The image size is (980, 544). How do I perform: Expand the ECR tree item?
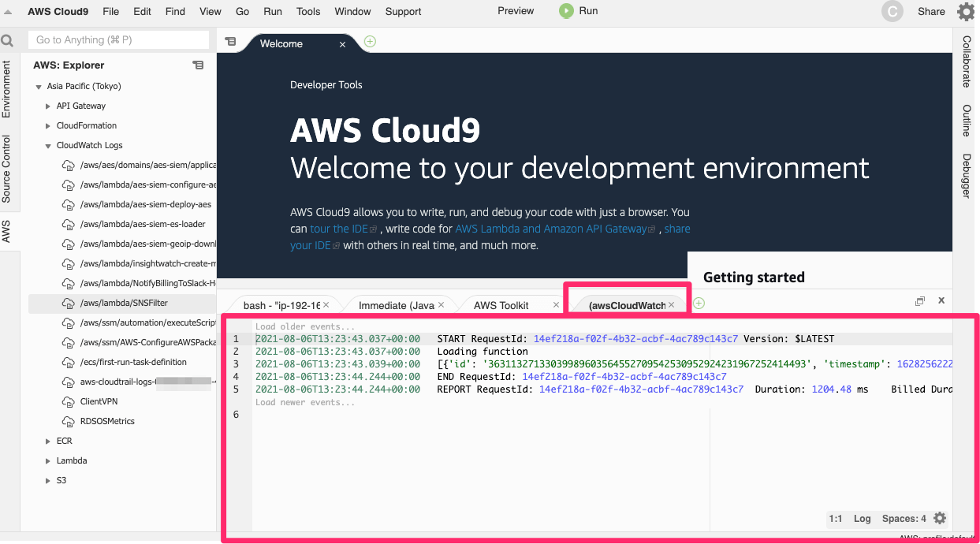click(x=48, y=441)
